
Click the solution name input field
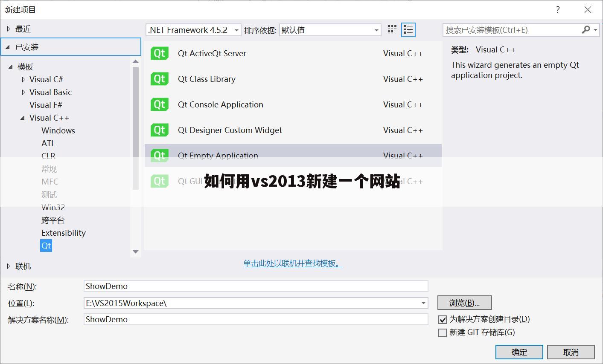(x=256, y=319)
